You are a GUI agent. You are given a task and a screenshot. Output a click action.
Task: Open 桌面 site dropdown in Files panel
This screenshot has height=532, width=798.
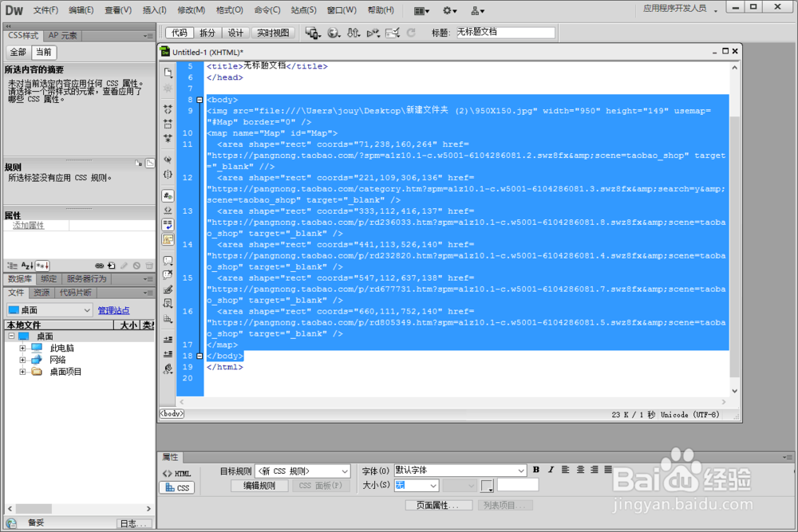pyautogui.click(x=49, y=310)
